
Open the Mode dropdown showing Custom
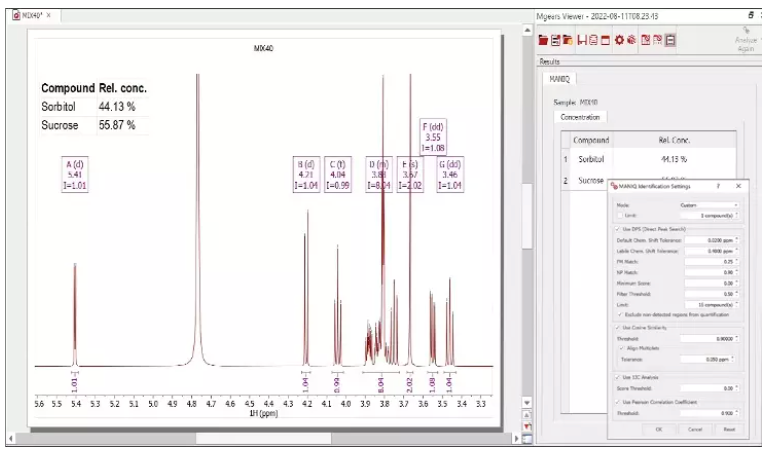click(x=708, y=205)
